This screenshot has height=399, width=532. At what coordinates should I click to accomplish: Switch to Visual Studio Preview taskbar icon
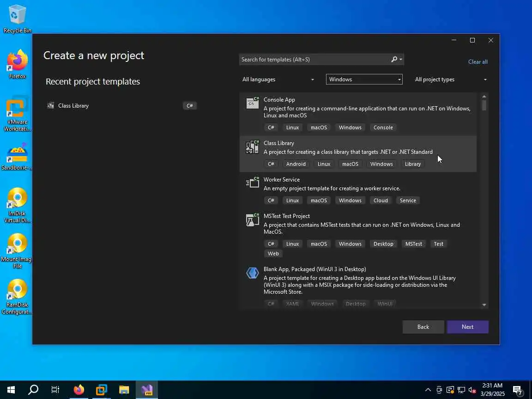(147, 390)
